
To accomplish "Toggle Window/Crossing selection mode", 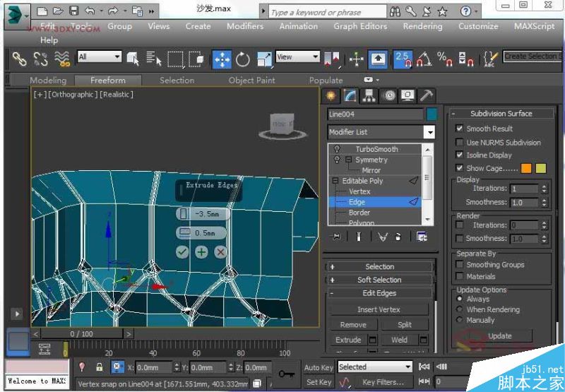I will (x=196, y=59).
